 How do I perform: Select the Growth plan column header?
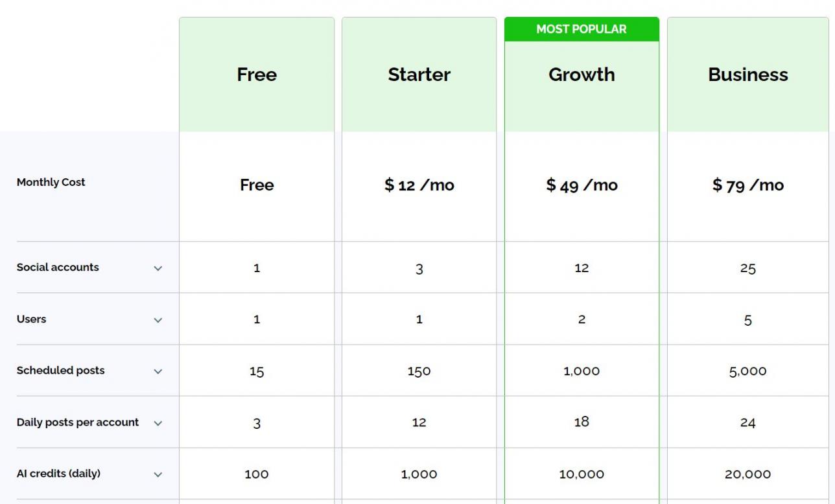(x=582, y=74)
